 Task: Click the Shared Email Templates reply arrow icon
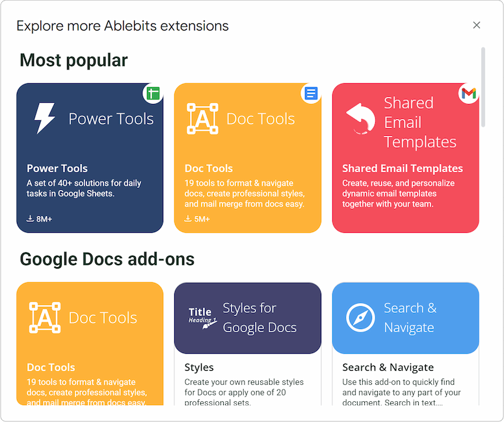pyautogui.click(x=361, y=119)
